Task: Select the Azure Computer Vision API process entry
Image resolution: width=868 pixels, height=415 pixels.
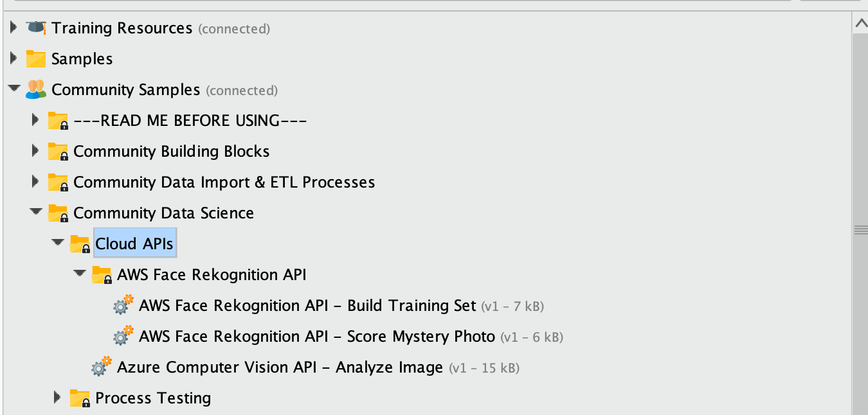Action: (x=280, y=367)
